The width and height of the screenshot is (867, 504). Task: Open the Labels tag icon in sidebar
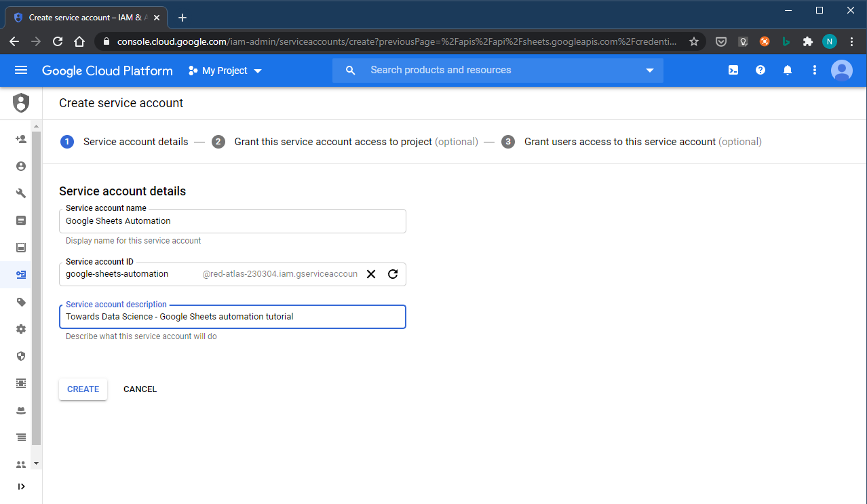pyautogui.click(x=21, y=302)
